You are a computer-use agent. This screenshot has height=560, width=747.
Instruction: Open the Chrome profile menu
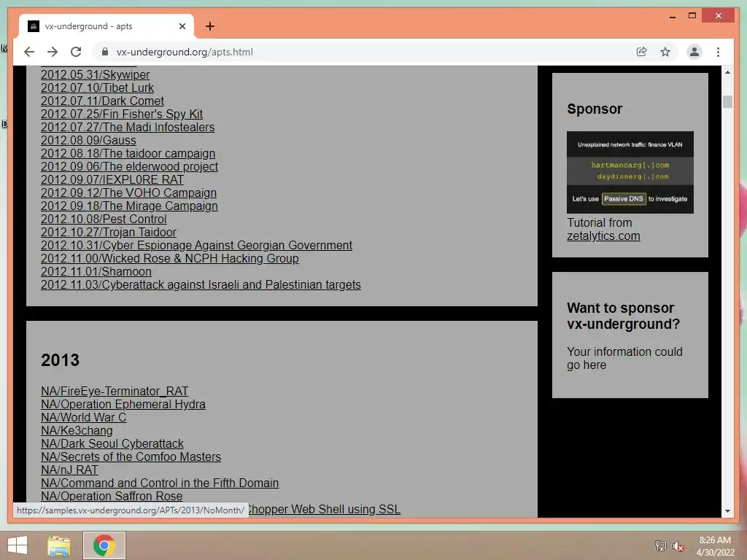click(x=694, y=52)
